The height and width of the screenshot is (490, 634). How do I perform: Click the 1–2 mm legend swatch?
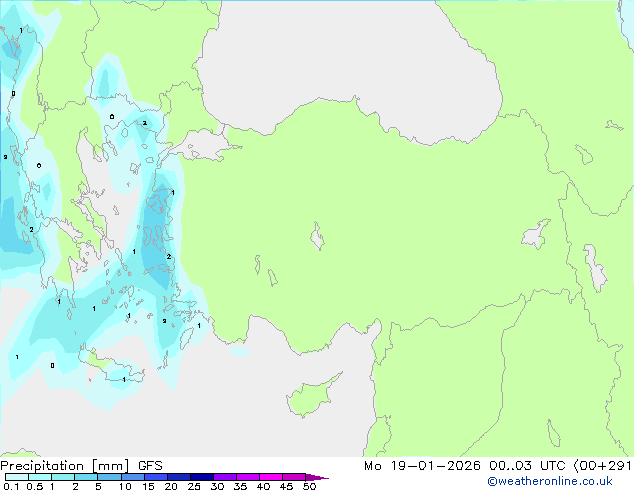[x=63, y=477]
